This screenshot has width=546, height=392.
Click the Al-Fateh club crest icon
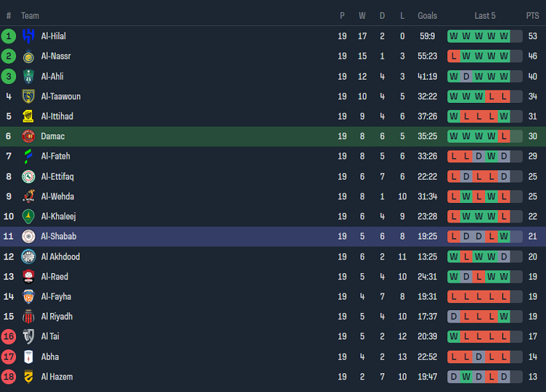point(29,156)
